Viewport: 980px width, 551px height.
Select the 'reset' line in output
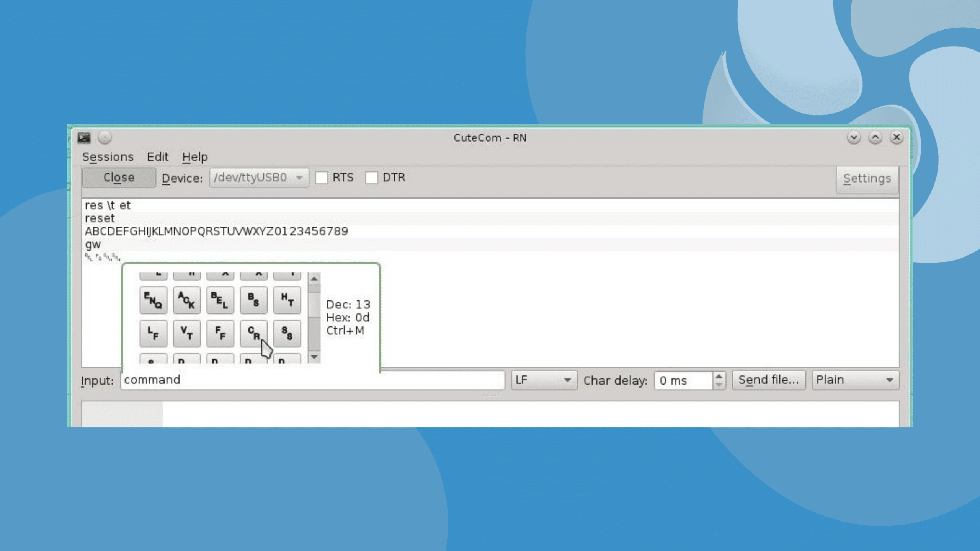490,218
